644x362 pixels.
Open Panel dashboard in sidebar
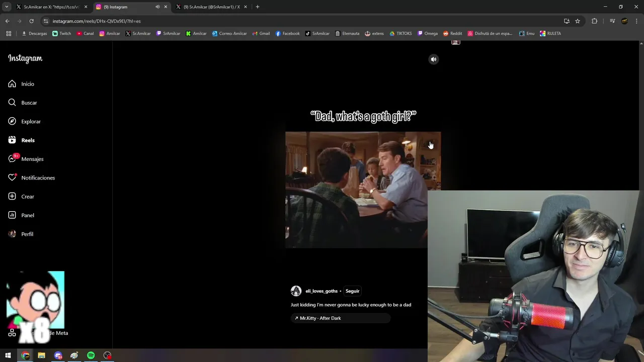(21, 215)
